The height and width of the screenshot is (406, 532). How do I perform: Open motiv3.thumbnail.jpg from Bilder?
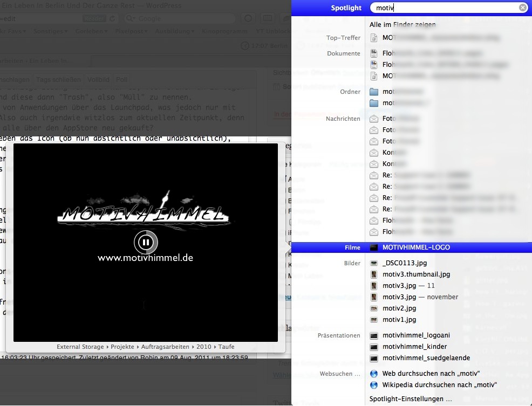click(415, 274)
